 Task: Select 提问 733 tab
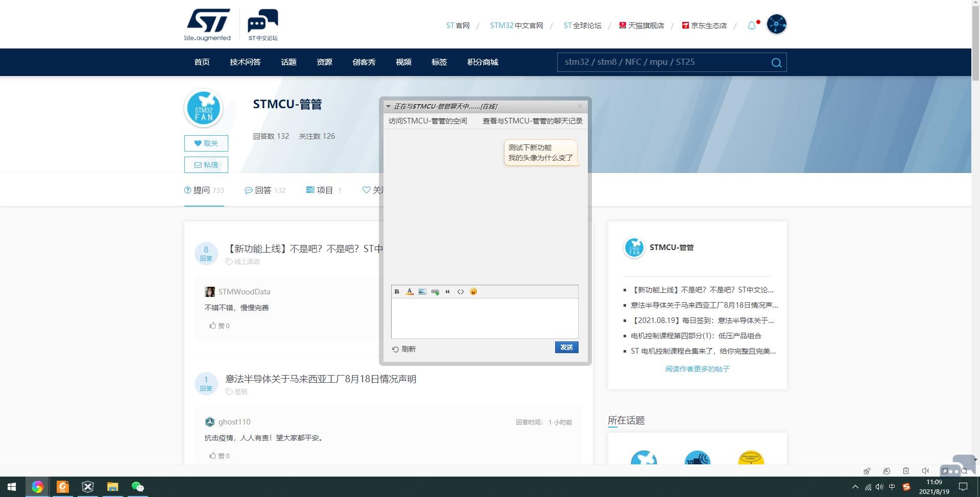click(x=204, y=190)
